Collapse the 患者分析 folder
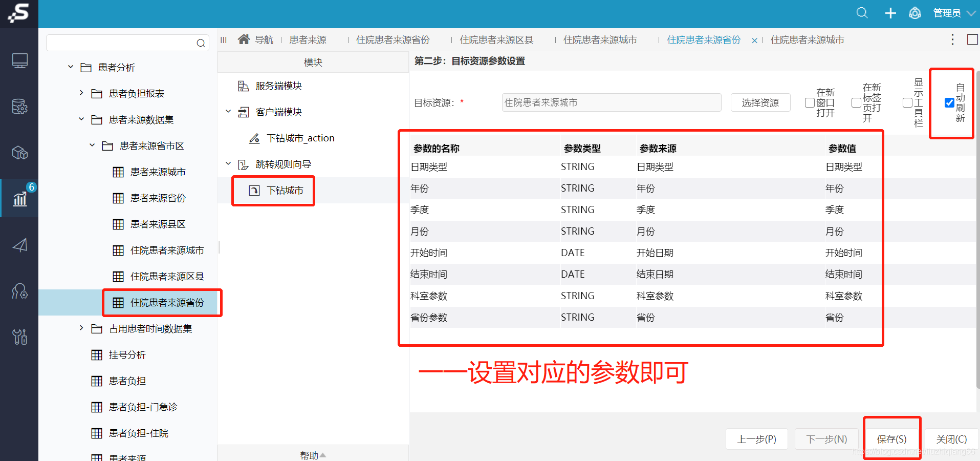 (x=71, y=67)
